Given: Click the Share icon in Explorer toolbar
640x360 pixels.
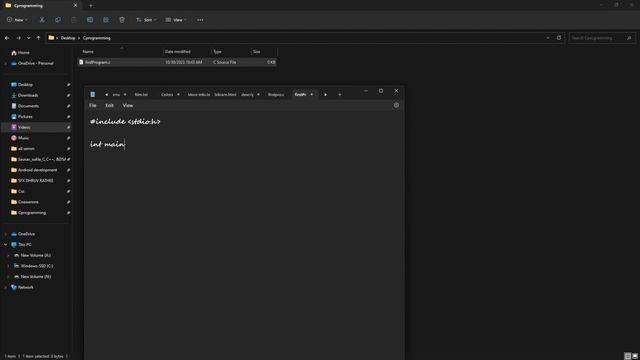Looking at the screenshot, I should pyautogui.click(x=106, y=20).
